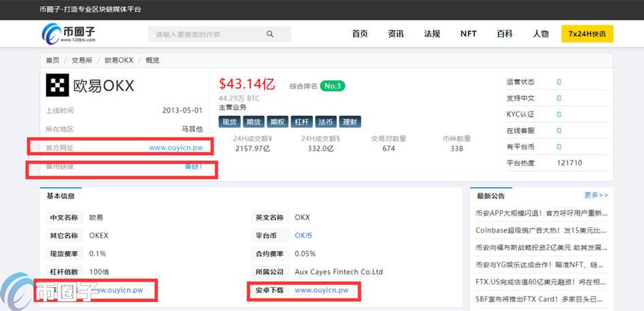The width and height of the screenshot is (644, 311).
Task: Open the 百科 navigation item
Action: click(x=505, y=34)
